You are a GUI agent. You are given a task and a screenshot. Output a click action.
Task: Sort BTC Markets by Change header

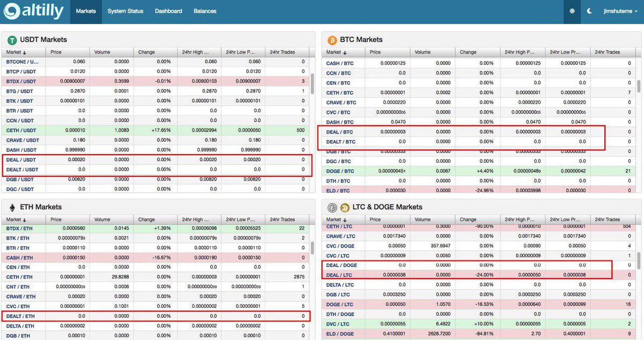click(478, 52)
